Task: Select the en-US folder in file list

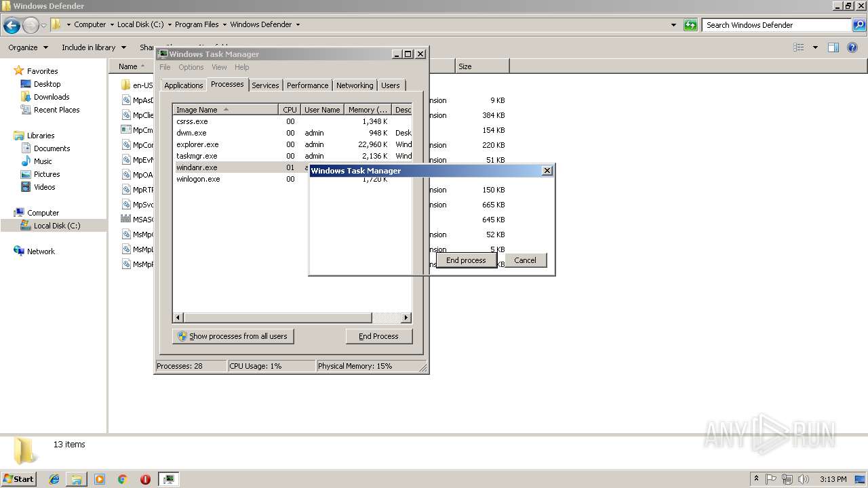Action: (137, 85)
